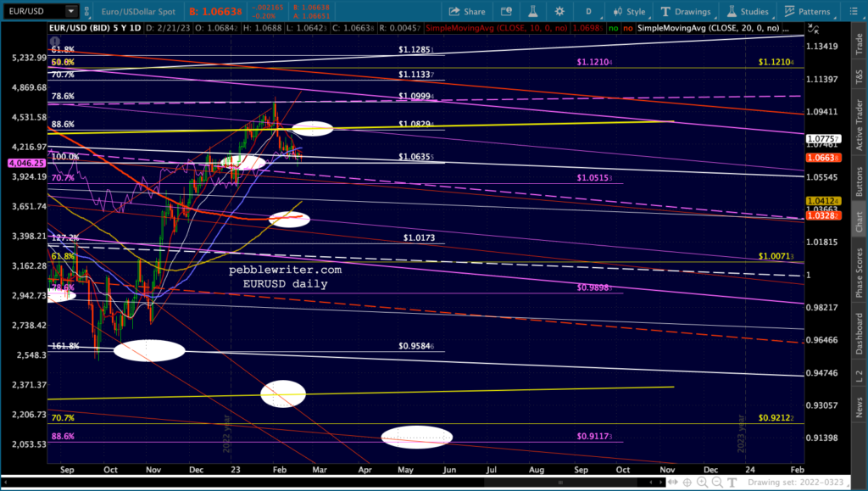Open chart settings gear icon
This screenshot has height=491, width=868.
[559, 12]
